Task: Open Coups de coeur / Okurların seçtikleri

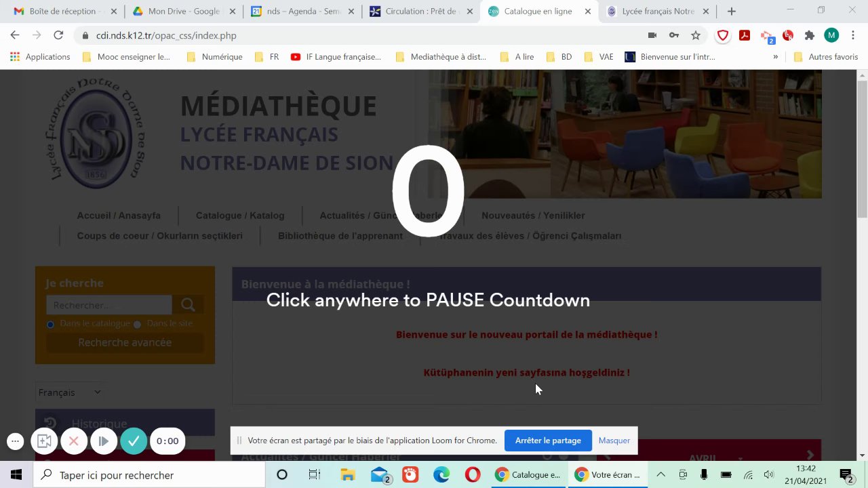Action: 160,236
